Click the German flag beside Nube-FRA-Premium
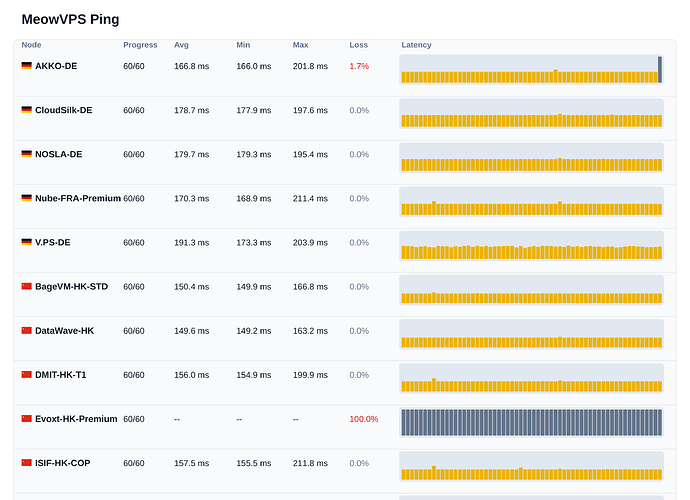Screen dimensions: 690x500 (26, 198)
